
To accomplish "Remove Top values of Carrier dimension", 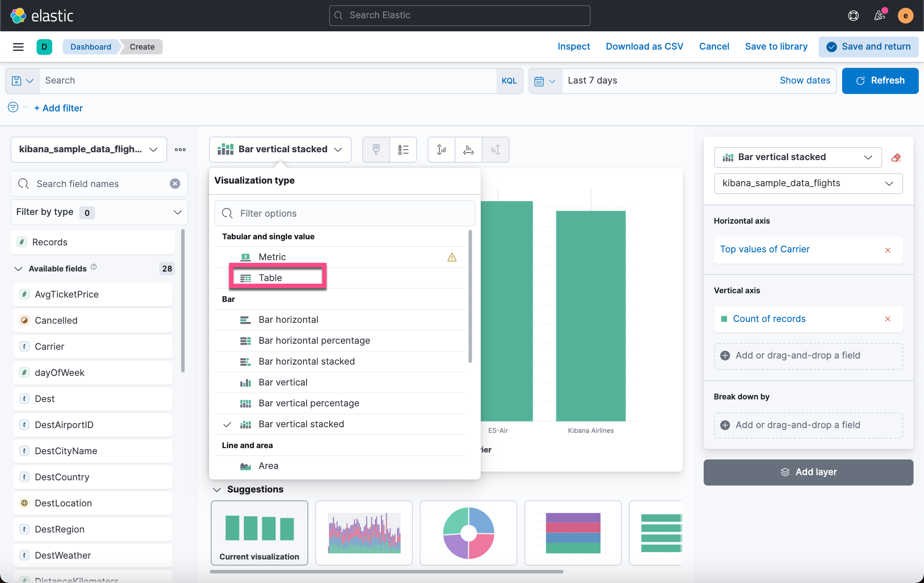I will click(x=887, y=250).
